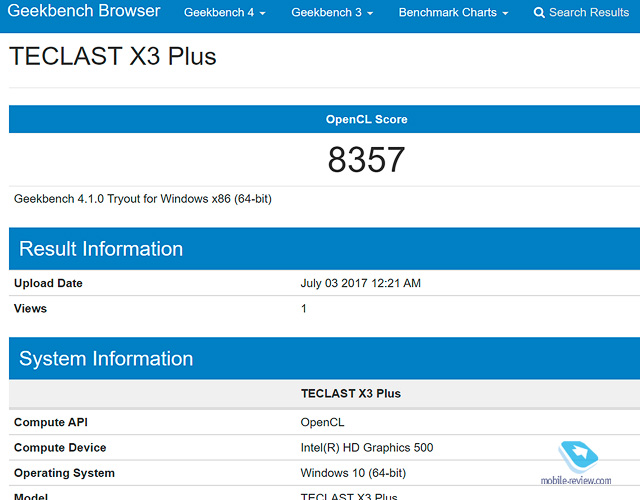Select the Windows 10 (64-bit) value

tap(353, 473)
